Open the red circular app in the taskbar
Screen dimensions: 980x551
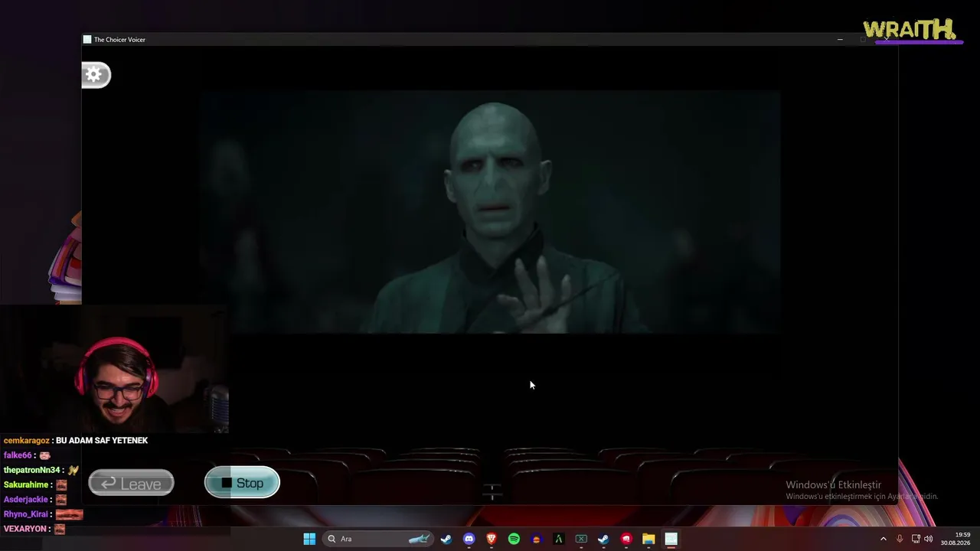(626, 539)
